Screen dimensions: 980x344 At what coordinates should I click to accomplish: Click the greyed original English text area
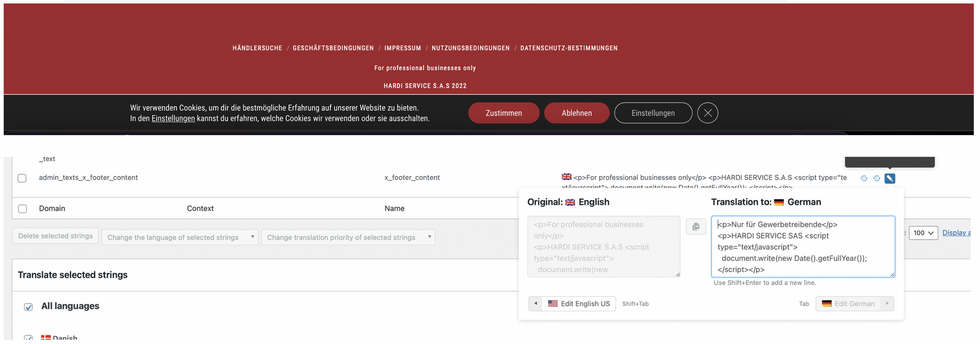click(x=604, y=247)
